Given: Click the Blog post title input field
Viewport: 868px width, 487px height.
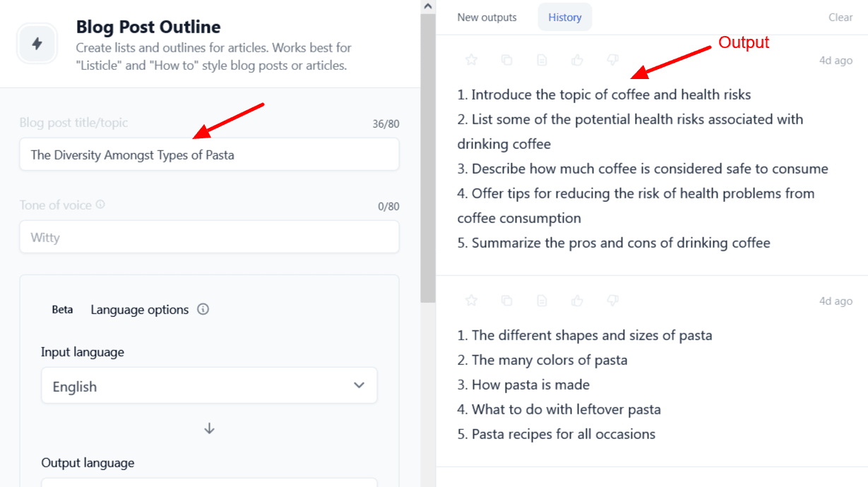Looking at the screenshot, I should click(209, 155).
